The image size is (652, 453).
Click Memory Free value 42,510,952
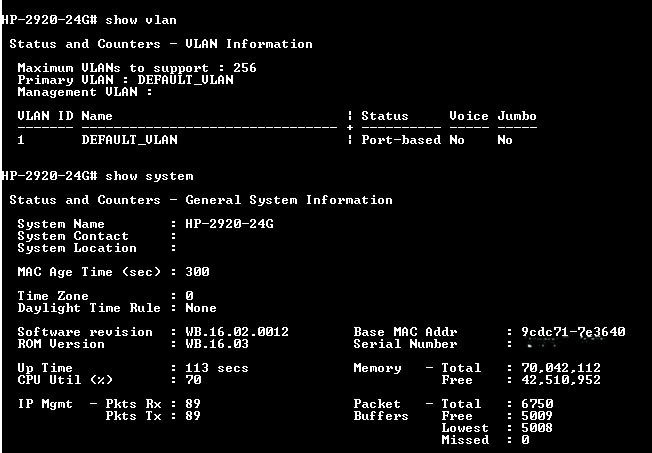pyautogui.click(x=561, y=380)
